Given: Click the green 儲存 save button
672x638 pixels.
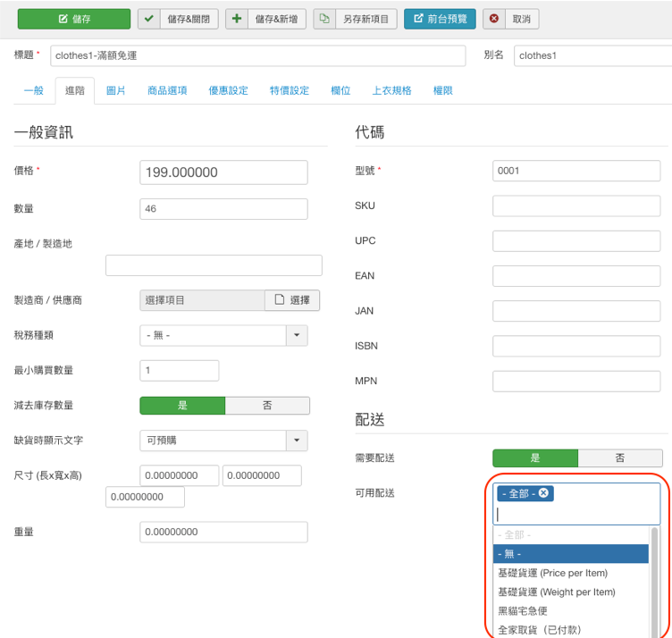Looking at the screenshot, I should click(73, 19).
